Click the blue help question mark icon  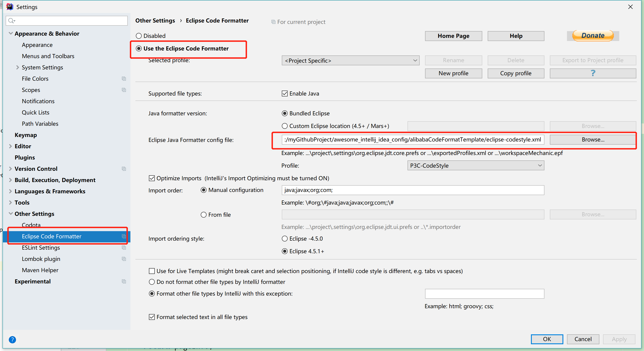pyautogui.click(x=12, y=340)
